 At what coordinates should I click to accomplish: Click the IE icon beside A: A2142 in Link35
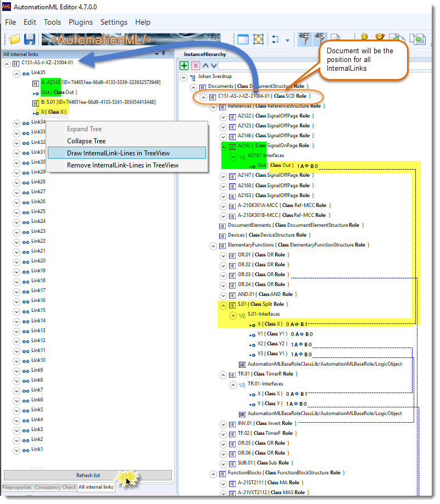(35, 84)
